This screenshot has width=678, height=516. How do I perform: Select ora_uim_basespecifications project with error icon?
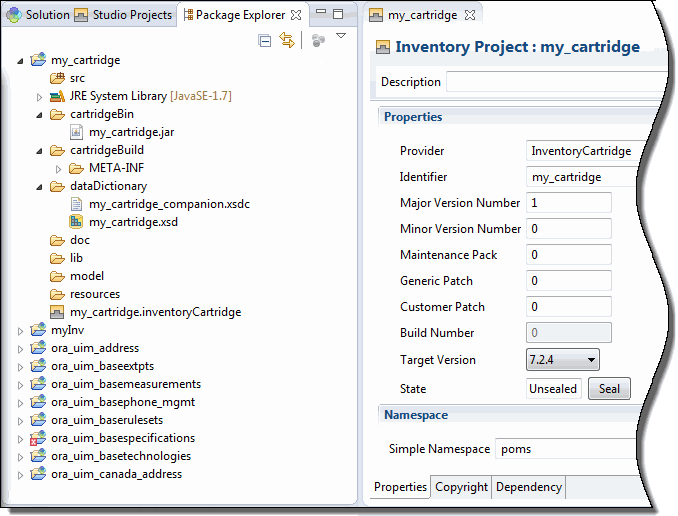coord(38,438)
